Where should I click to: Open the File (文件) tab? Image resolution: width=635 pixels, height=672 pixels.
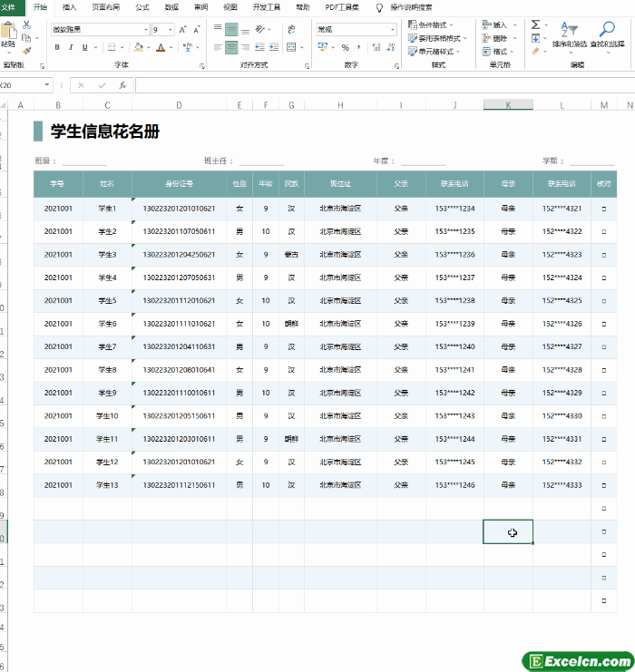click(x=8, y=7)
